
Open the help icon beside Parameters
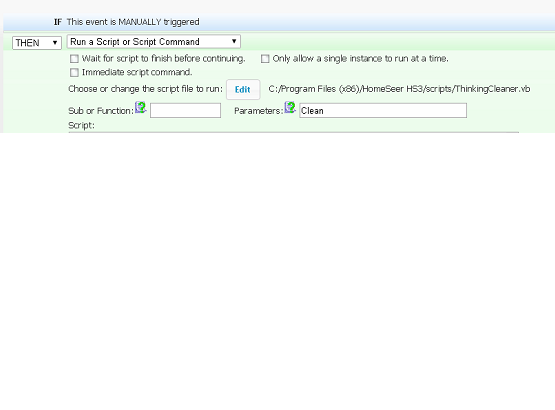[x=290, y=107]
